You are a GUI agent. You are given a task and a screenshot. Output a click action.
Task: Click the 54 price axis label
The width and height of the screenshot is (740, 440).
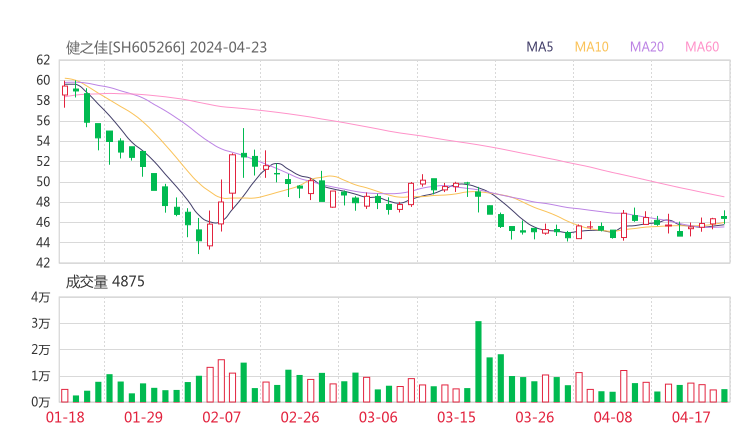[x=43, y=141]
